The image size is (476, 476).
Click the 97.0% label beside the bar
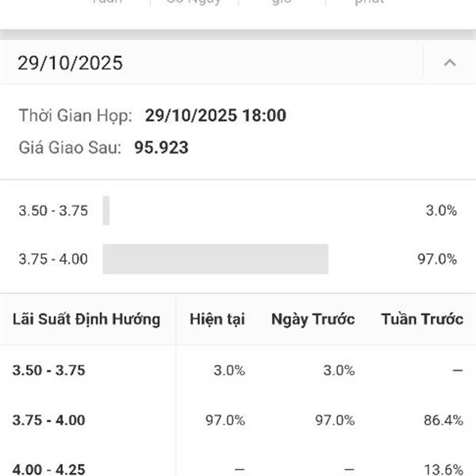click(437, 259)
